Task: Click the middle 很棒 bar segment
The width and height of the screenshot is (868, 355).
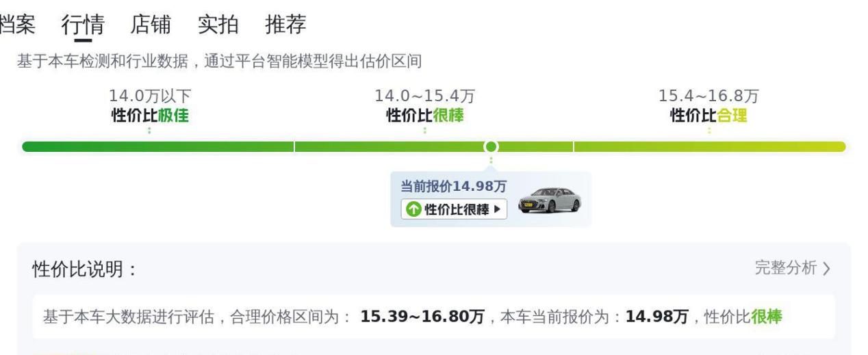Action: click(434, 146)
